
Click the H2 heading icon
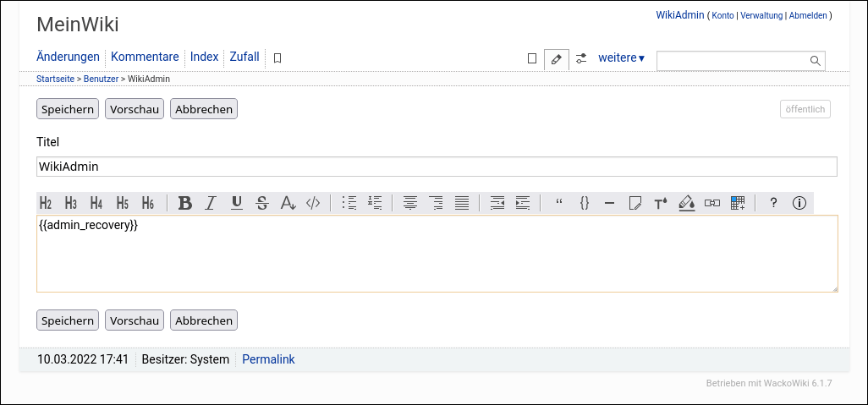point(46,203)
